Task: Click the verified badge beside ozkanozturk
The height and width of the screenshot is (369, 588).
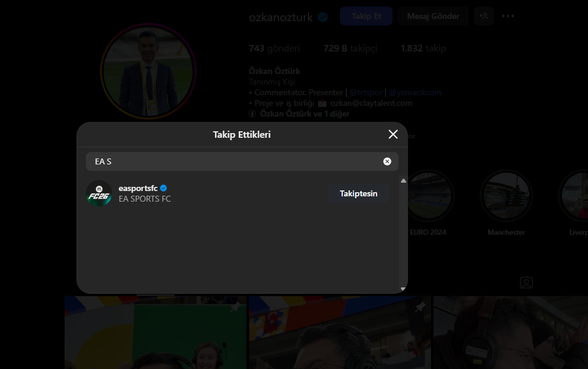Action: 323,17
